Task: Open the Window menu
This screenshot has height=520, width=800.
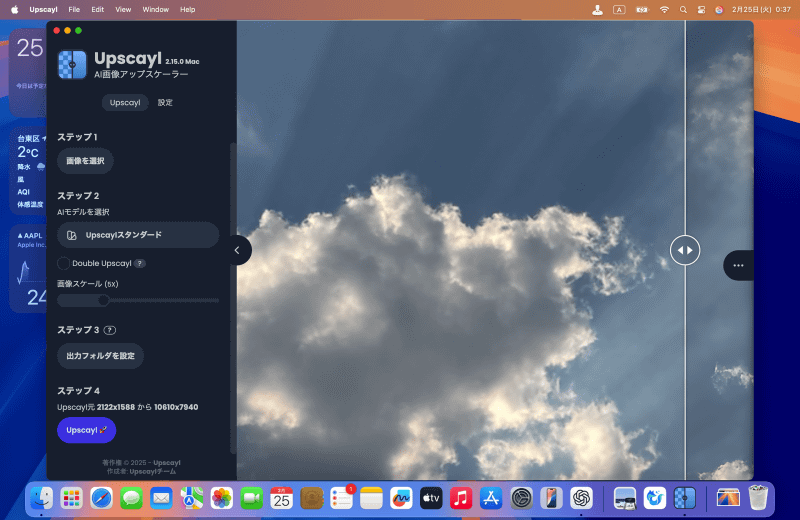Action: pos(156,9)
